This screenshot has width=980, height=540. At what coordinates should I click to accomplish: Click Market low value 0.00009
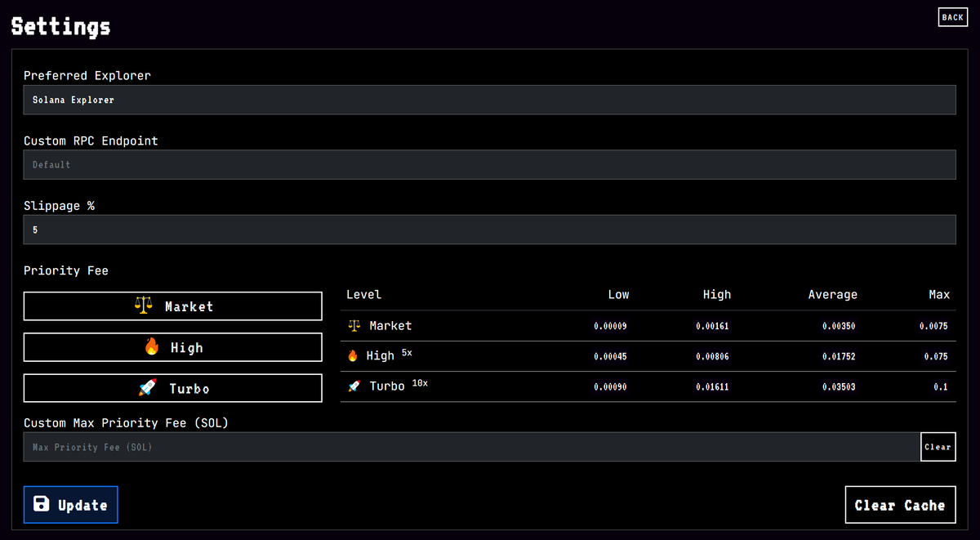pos(610,326)
